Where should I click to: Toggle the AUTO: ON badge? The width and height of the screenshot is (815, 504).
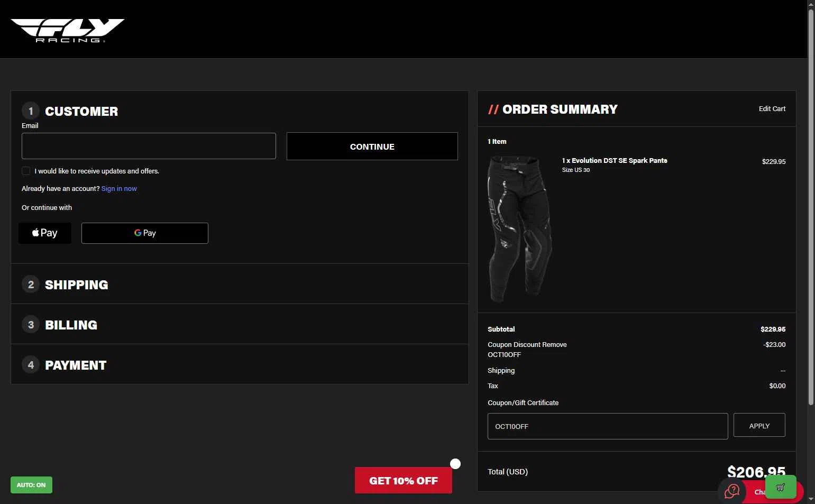[x=31, y=485]
